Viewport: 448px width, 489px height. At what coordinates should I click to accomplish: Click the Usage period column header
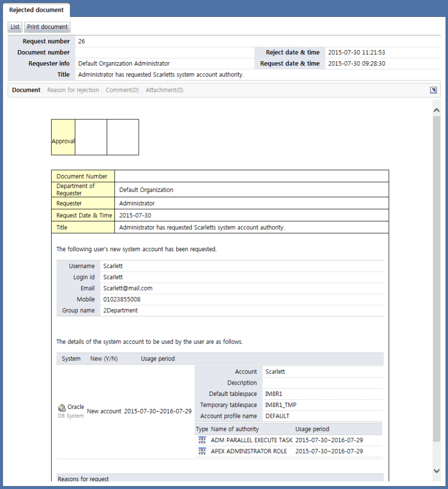pos(158,359)
